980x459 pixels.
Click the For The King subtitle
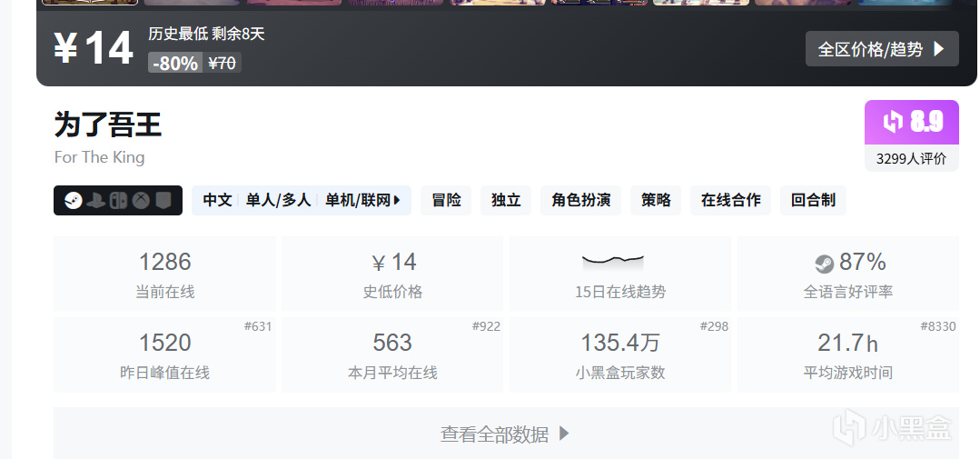click(99, 157)
